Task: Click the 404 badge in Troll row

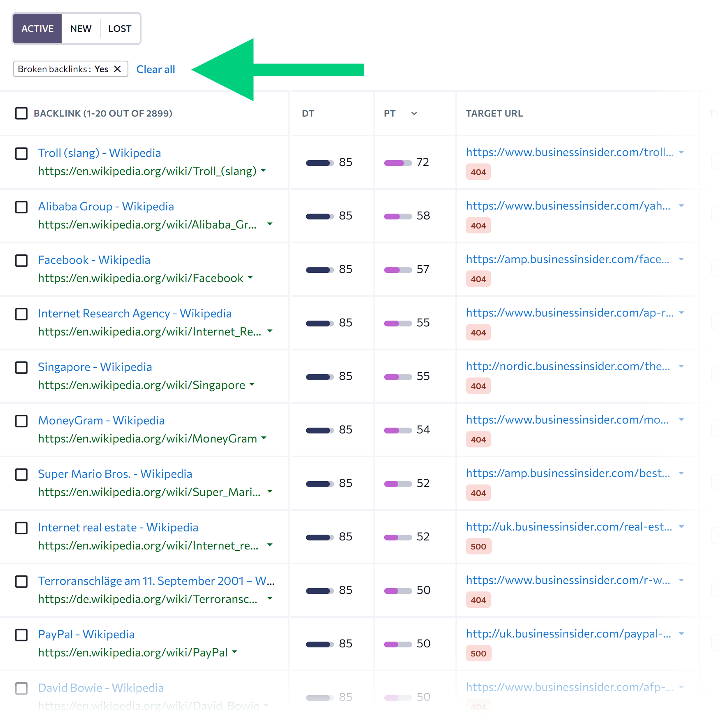Action: [x=478, y=172]
